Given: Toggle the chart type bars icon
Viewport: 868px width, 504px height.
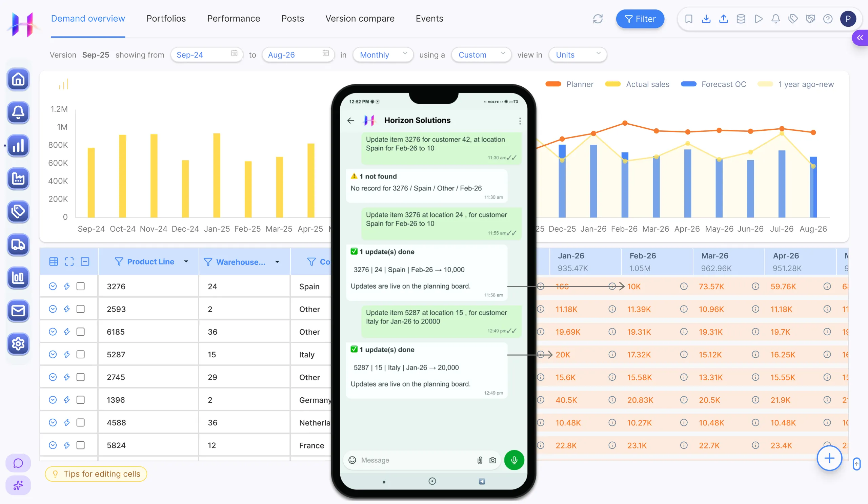Looking at the screenshot, I should [x=64, y=84].
